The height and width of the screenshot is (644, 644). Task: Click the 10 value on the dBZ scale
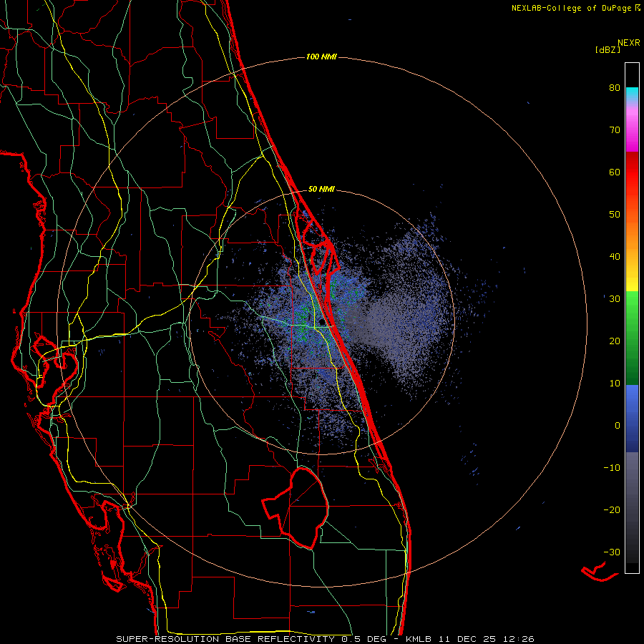[615, 384]
